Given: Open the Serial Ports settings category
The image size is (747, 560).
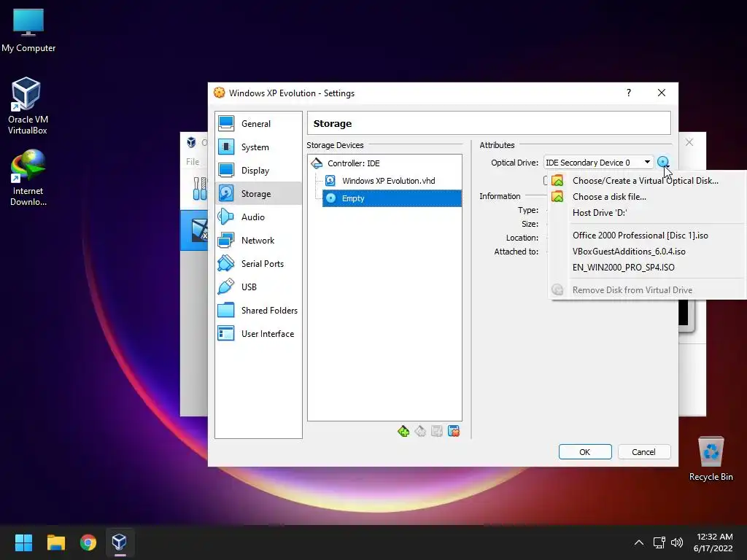Looking at the screenshot, I should point(258,264).
